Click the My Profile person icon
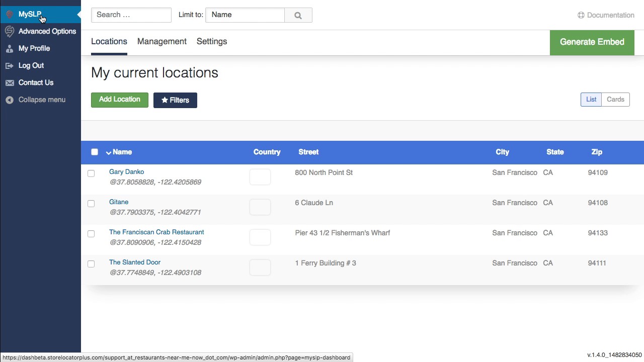 (9, 48)
